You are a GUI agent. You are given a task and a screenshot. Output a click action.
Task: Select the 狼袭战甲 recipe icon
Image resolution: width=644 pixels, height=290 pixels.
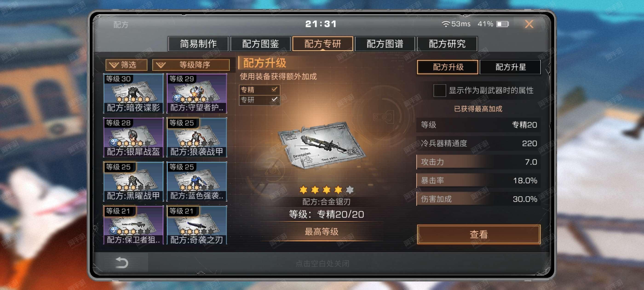point(197,137)
